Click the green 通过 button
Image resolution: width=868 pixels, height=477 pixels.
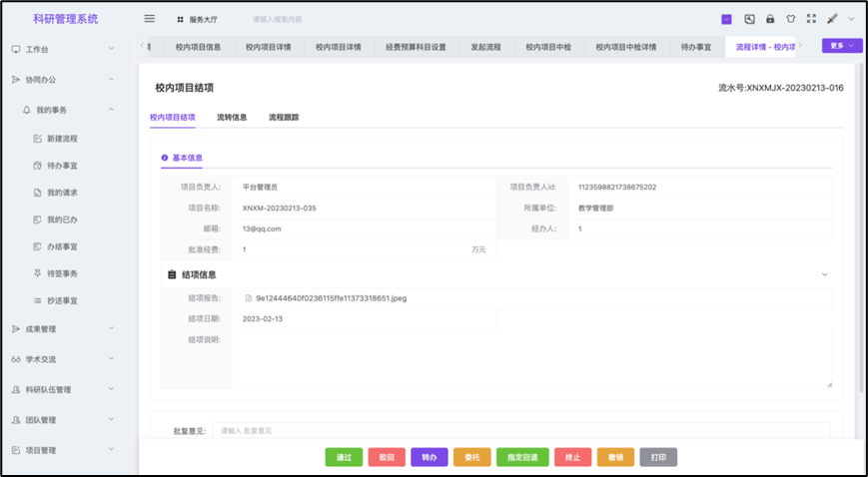(344, 457)
